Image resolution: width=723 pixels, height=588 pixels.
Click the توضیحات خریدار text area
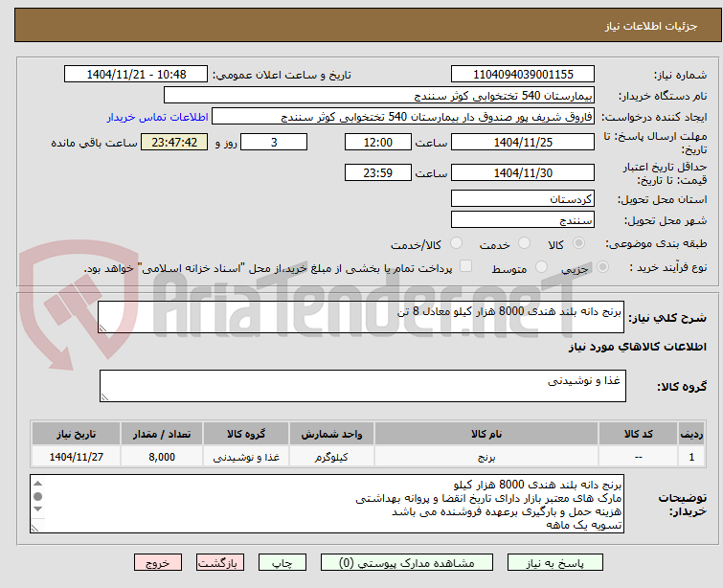327,504
